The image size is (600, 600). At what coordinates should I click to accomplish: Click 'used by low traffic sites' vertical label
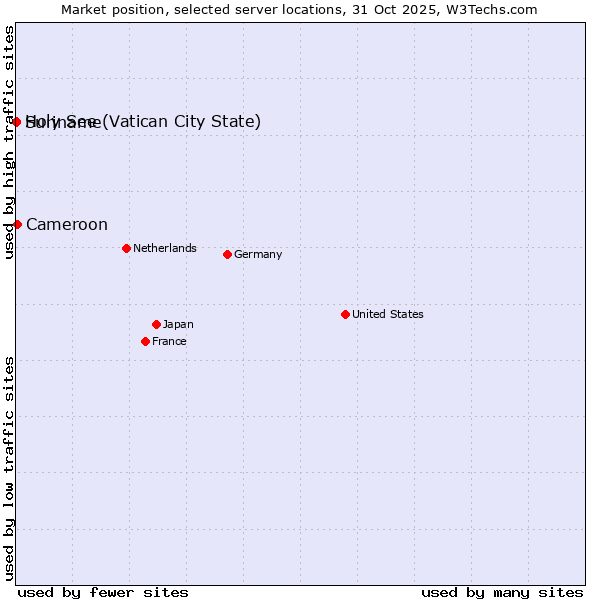(9, 467)
